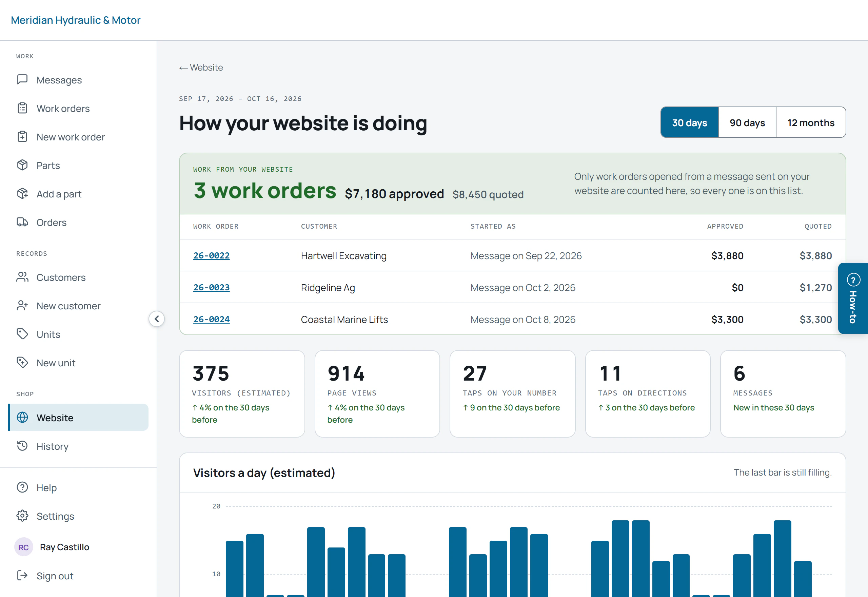This screenshot has width=868, height=597.
Task: Open the Parts page
Action: tap(79, 165)
